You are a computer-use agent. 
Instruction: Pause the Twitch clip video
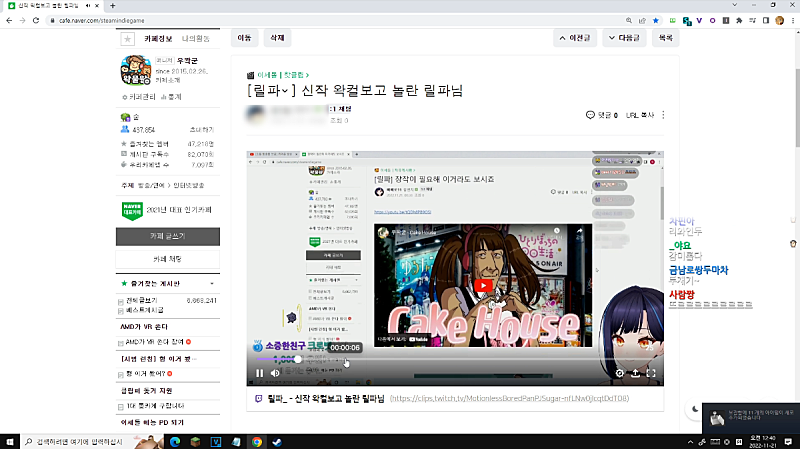pyautogui.click(x=260, y=373)
